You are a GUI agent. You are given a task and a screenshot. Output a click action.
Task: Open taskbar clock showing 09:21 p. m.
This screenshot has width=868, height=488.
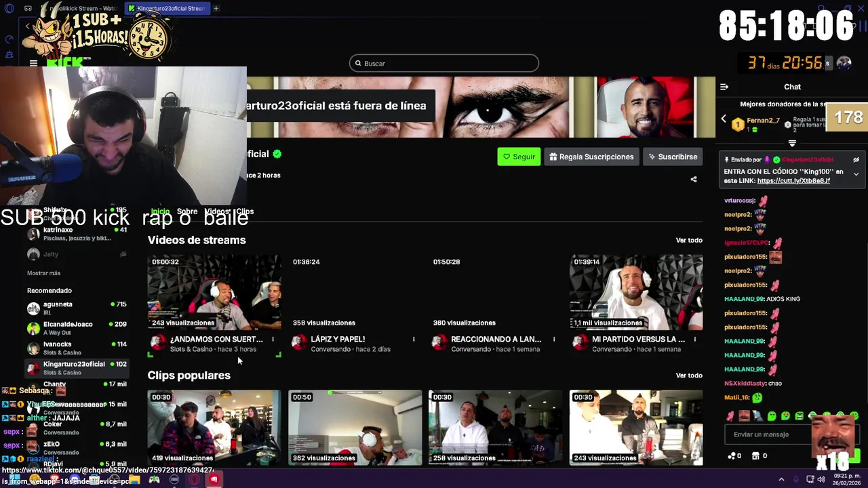point(846,479)
